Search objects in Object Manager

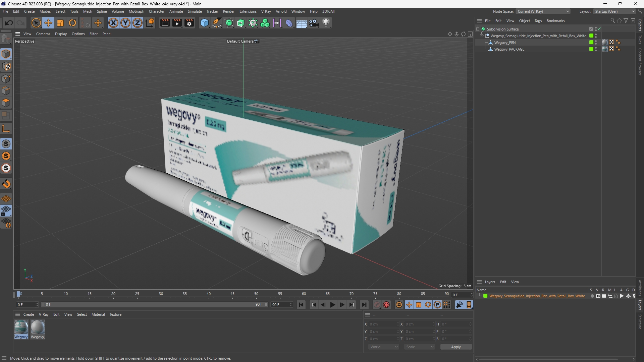pyautogui.click(x=612, y=21)
